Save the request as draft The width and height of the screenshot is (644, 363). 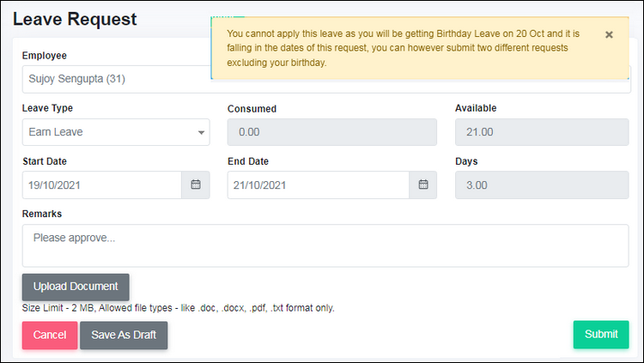click(124, 335)
